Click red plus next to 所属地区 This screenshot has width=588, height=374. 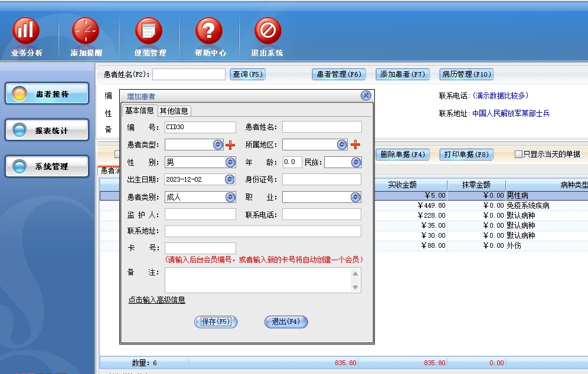(x=355, y=145)
